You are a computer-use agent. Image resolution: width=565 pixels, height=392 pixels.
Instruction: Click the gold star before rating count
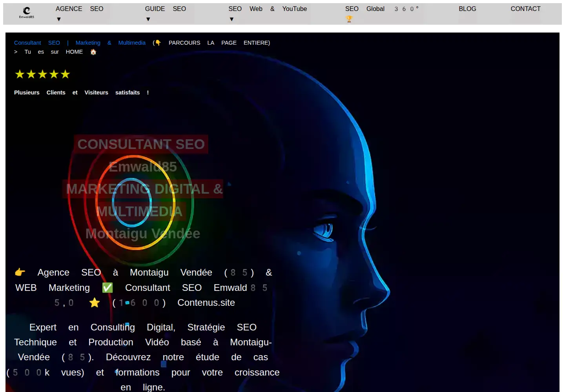pos(95,303)
